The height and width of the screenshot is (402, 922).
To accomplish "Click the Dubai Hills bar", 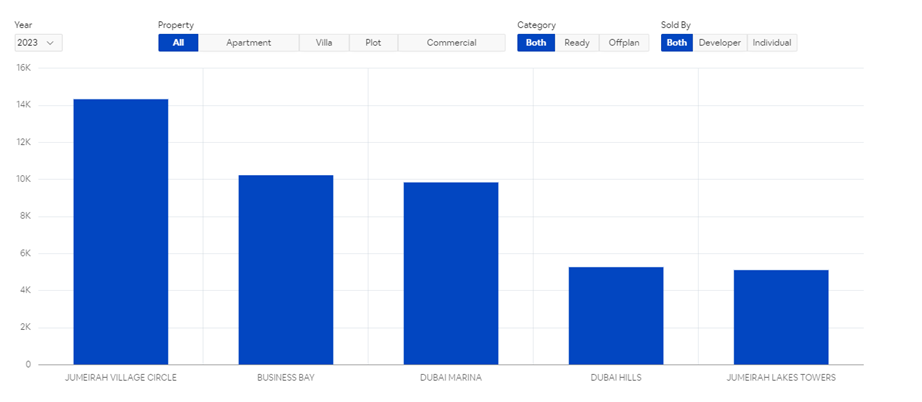I will (616, 316).
